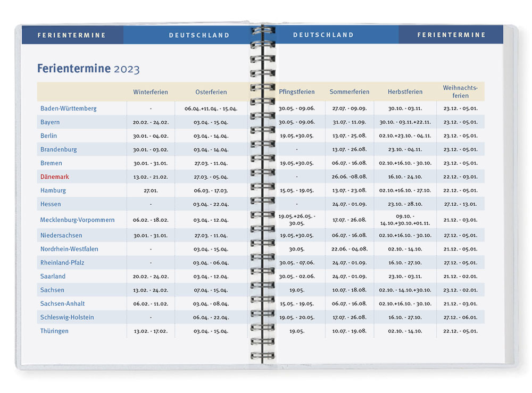Select the red 'Dänemark' row label
This screenshot has height=393, width=532.
tap(54, 177)
